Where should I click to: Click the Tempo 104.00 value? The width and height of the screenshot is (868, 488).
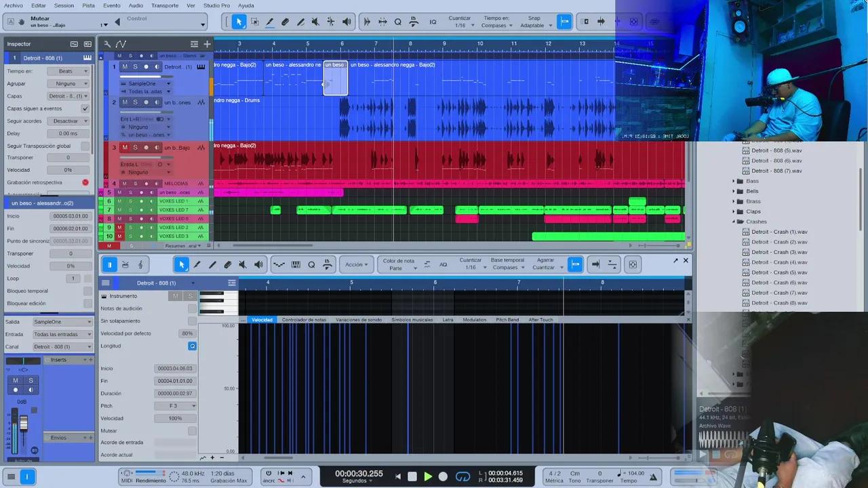[x=635, y=473]
